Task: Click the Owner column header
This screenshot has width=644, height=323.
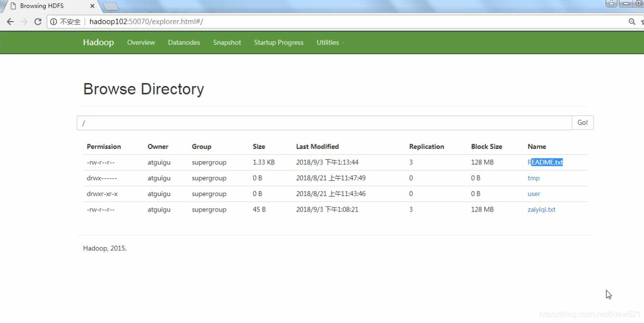Action: pos(158,147)
